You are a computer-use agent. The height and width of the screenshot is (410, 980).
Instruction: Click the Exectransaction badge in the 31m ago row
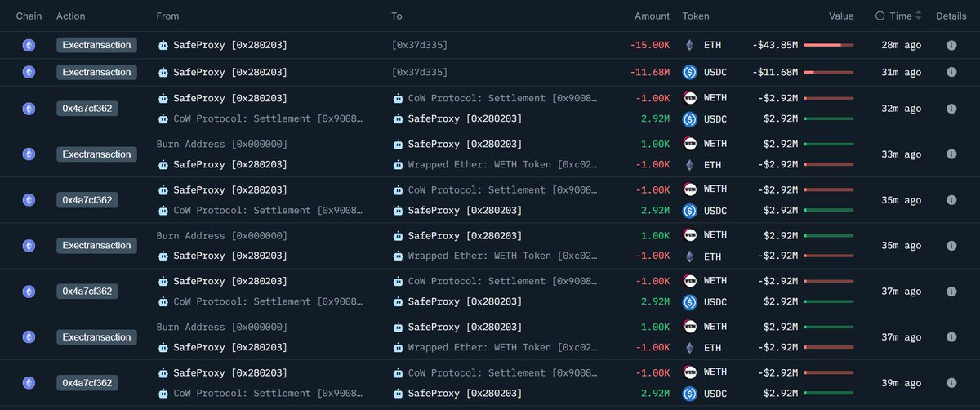[96, 72]
